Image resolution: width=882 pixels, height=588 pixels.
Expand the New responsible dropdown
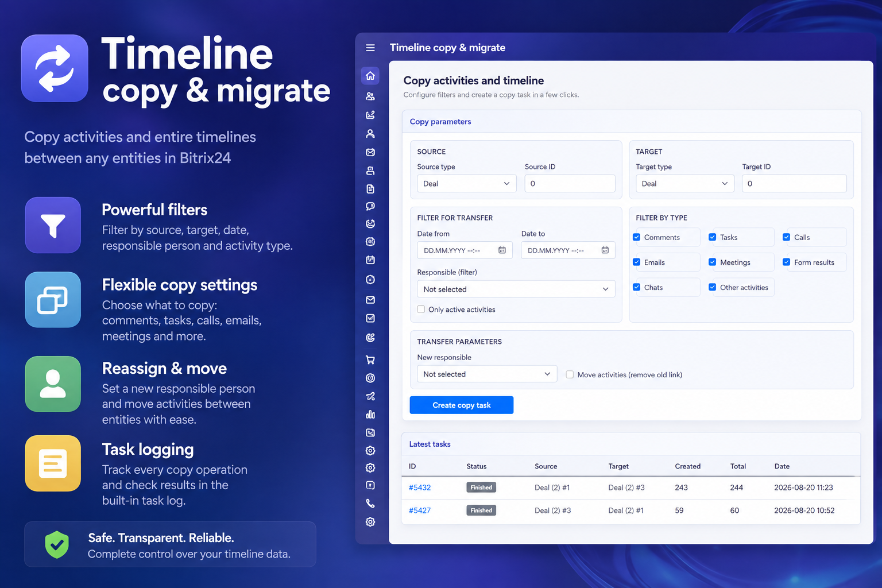pyautogui.click(x=487, y=374)
